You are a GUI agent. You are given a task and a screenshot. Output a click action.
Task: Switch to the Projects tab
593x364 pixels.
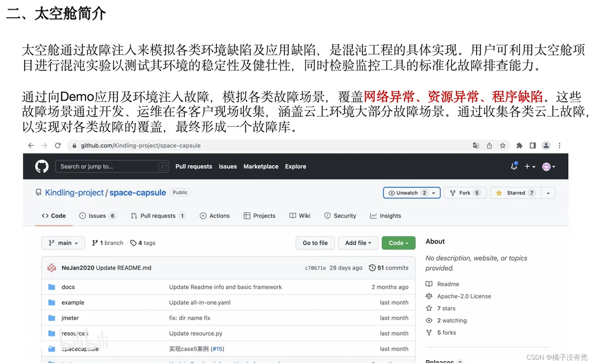coord(259,216)
